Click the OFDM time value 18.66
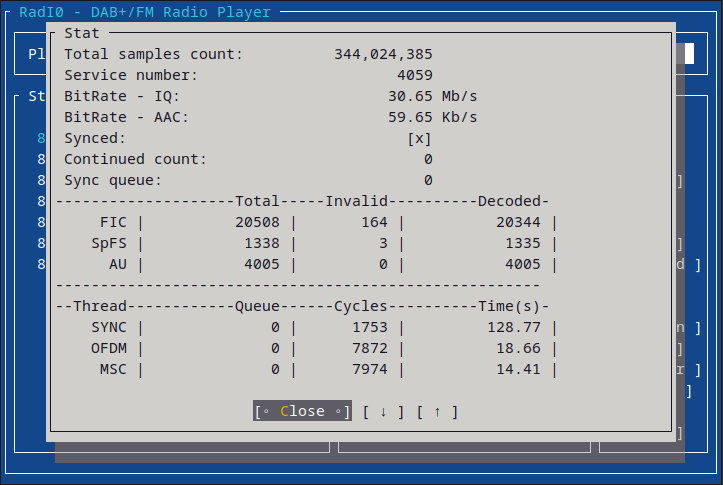This screenshot has height=485, width=723. 518,348
